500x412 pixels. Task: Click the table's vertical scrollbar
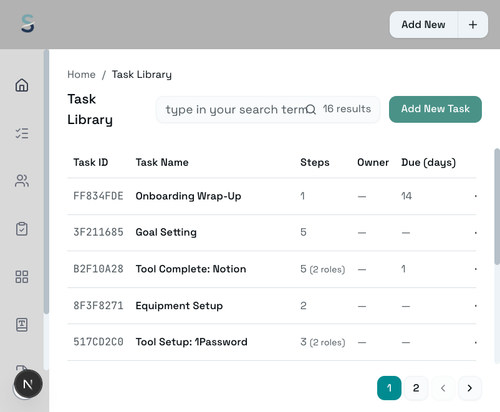pos(497,207)
